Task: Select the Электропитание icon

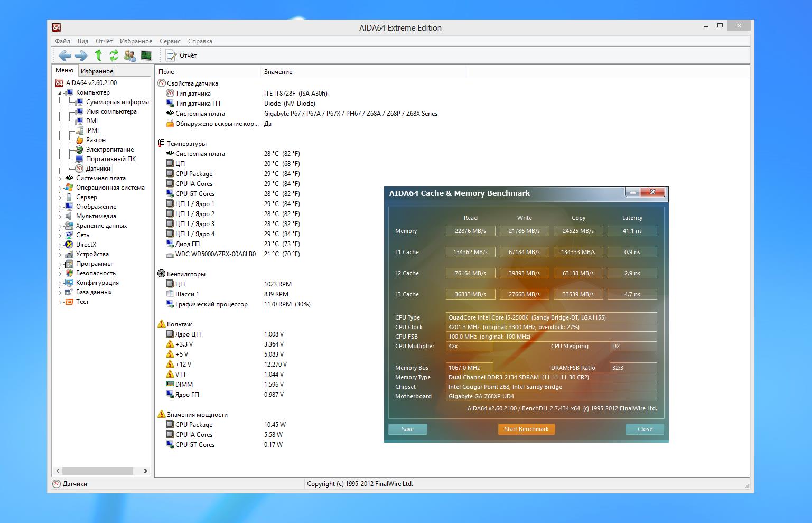Action: click(x=79, y=150)
